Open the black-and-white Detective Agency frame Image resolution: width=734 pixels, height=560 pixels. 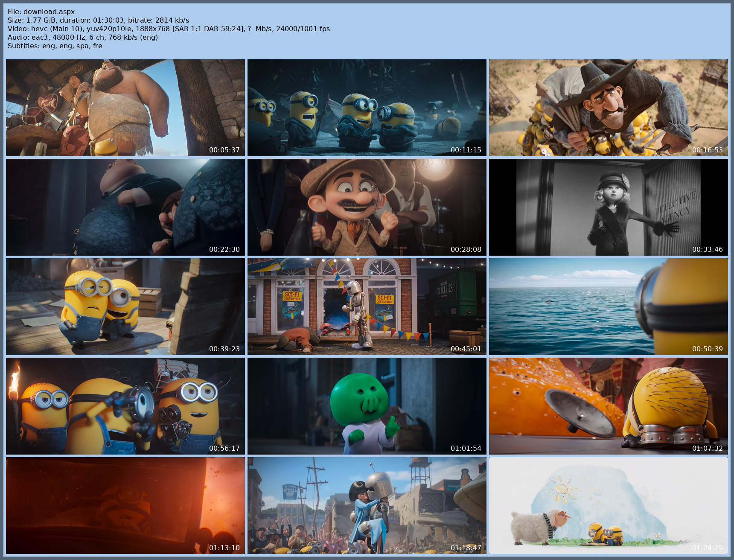(x=609, y=207)
